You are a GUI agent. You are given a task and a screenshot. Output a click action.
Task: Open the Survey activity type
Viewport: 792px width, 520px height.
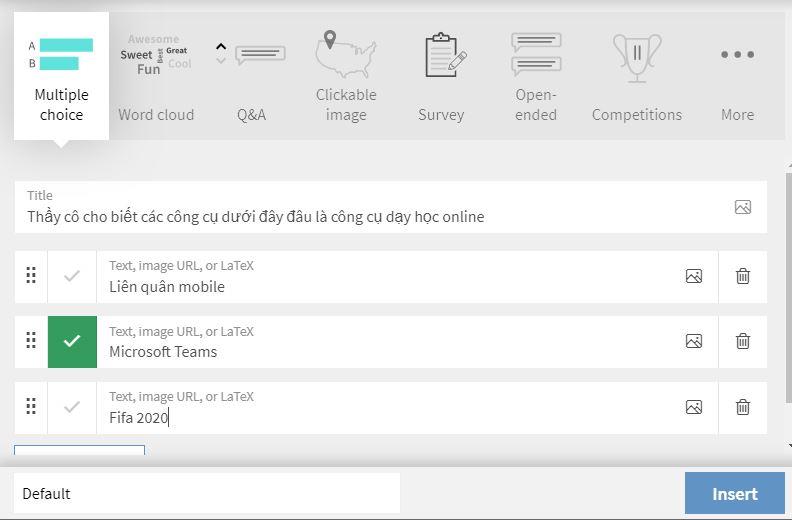coord(441,76)
